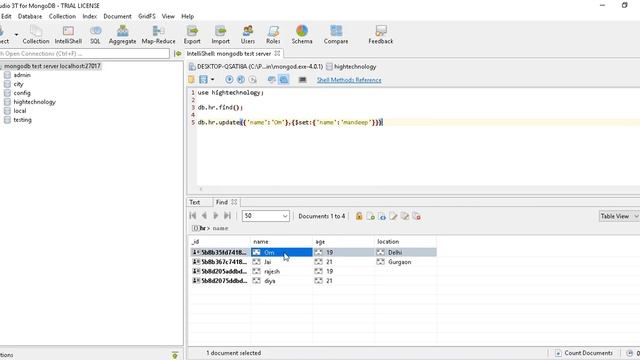Go to previous page of results
Screen dimensions: 640x360
pyautogui.click(x=204, y=216)
